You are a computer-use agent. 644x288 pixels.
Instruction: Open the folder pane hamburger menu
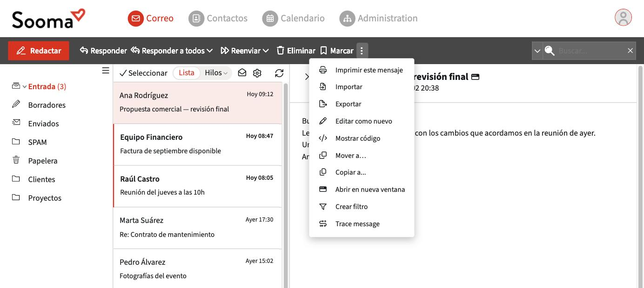tap(106, 71)
